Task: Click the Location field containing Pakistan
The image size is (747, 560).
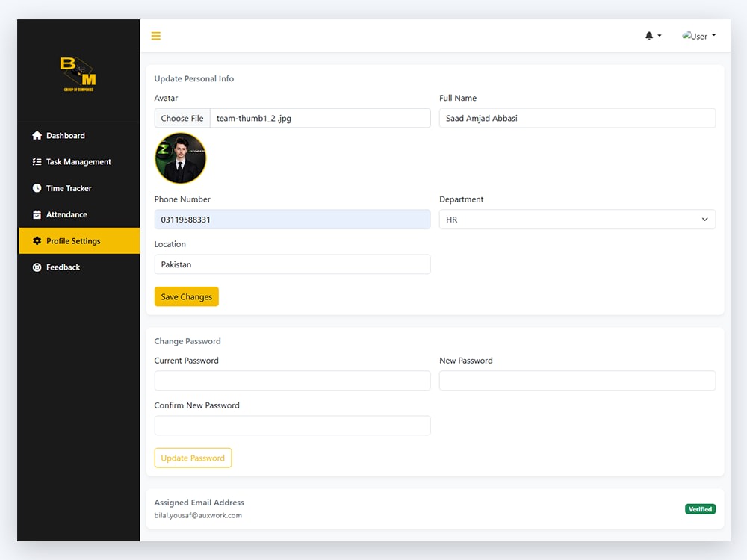Action: tap(292, 264)
